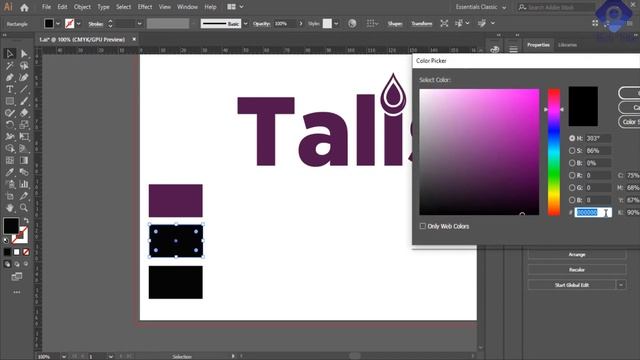The width and height of the screenshot is (640, 360).
Task: Activate the Type tool
Action: tap(10, 89)
